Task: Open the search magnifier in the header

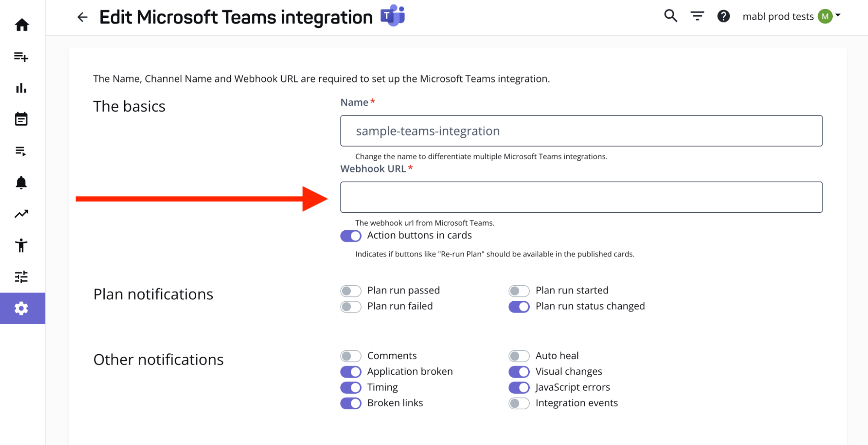Action: (x=670, y=16)
